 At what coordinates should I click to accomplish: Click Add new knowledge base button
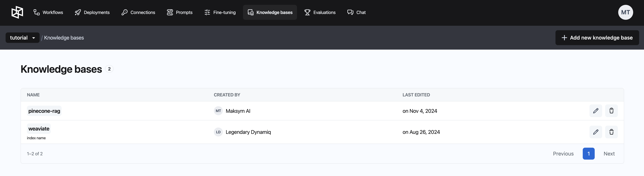597,38
